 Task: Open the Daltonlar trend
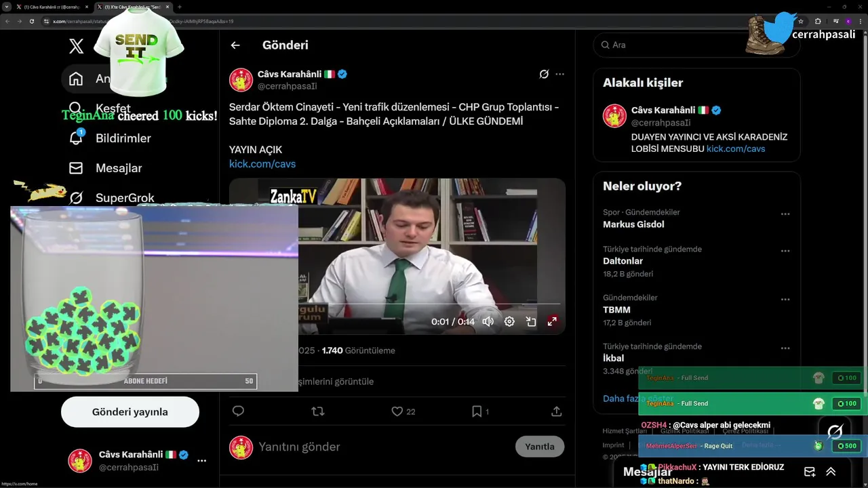tap(623, 261)
